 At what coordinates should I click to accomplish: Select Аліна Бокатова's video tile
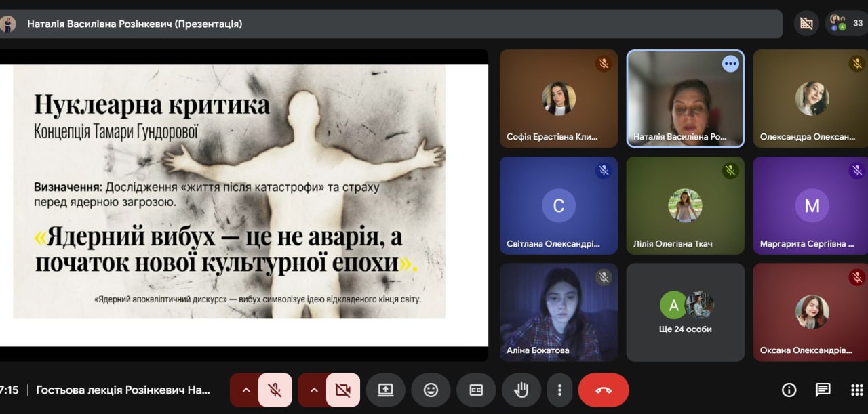point(558,312)
